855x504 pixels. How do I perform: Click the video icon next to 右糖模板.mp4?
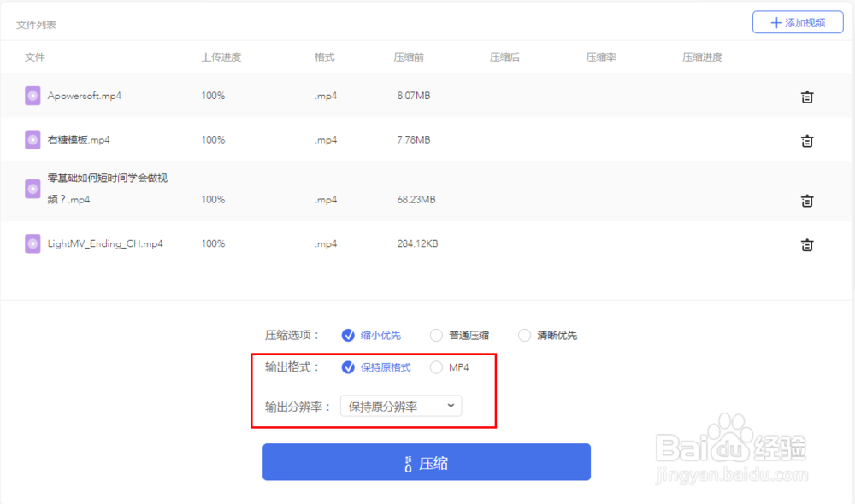point(32,140)
